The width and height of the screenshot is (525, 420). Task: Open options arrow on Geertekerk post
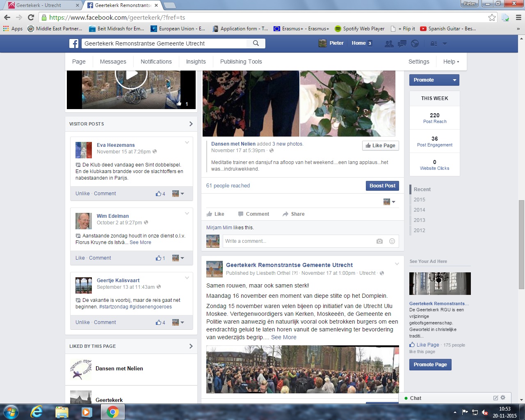click(397, 264)
